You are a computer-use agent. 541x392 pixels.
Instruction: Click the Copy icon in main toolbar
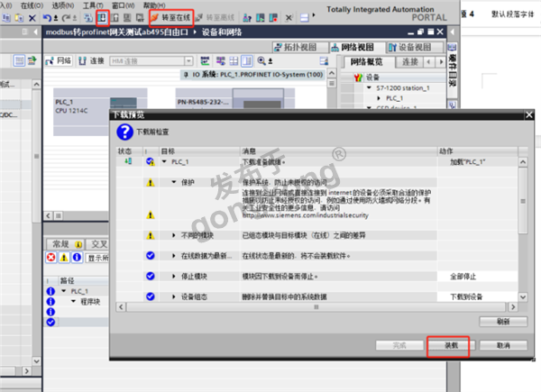pyautogui.click(x=6, y=18)
